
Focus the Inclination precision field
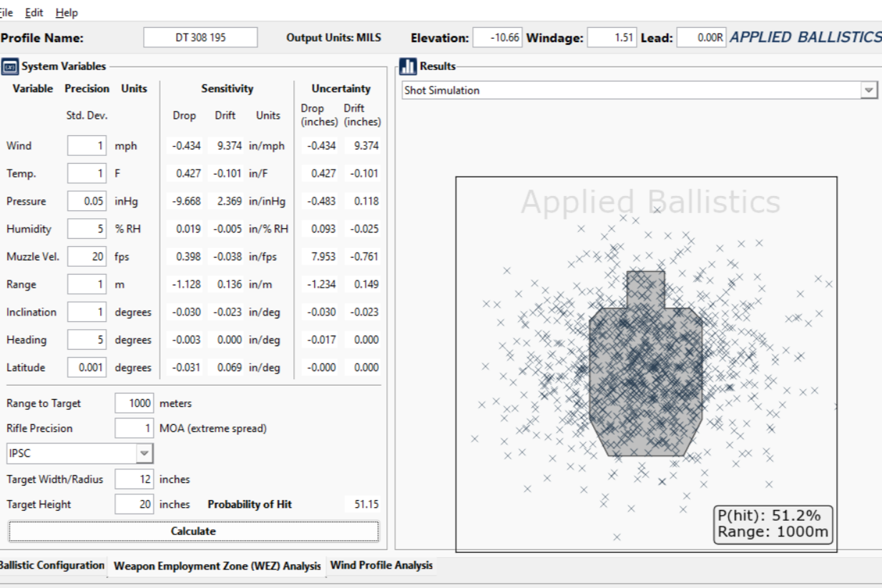pos(87,312)
